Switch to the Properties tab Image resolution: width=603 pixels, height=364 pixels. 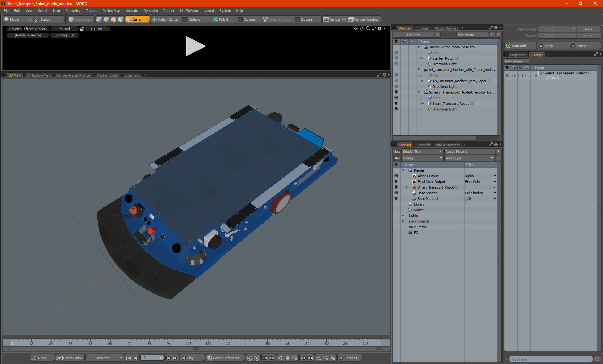click(x=517, y=55)
